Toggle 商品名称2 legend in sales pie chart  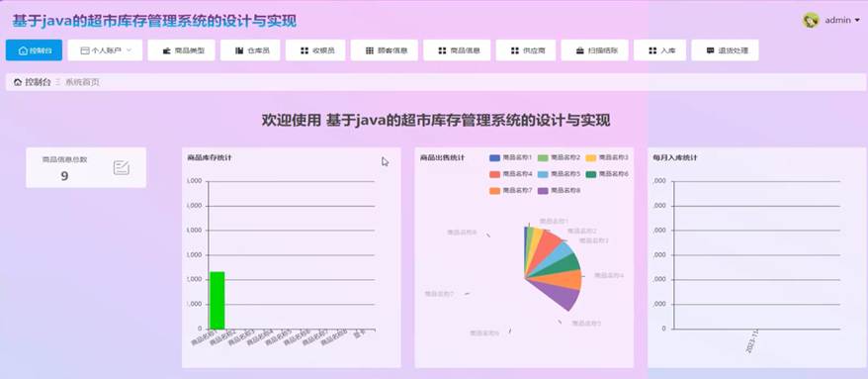tap(559, 158)
